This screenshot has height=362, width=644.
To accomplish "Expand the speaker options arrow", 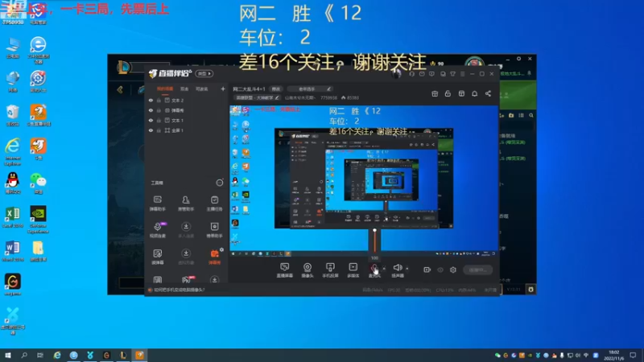I will coord(407,269).
